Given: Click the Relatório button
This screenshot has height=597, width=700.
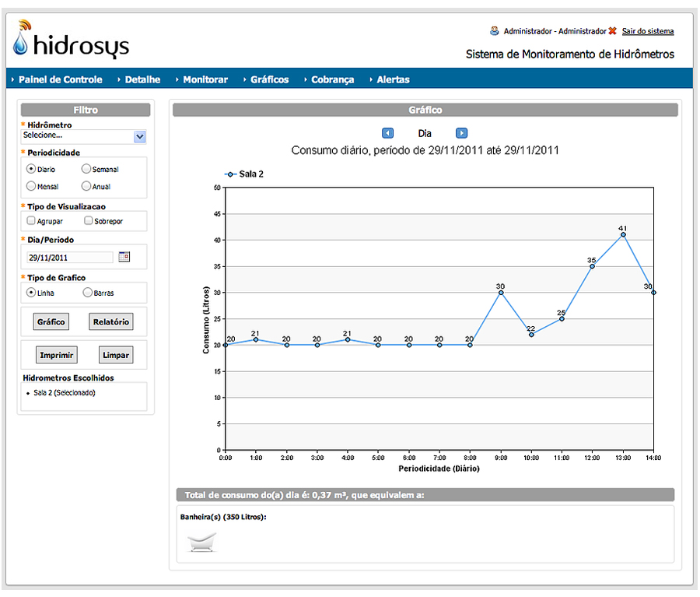Looking at the screenshot, I should coord(110,321).
